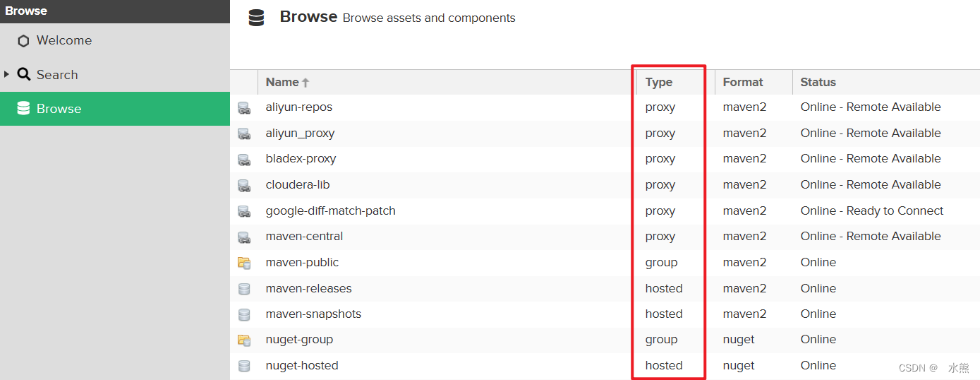Click the 'Browse assets and components' subtitle
The height and width of the screenshot is (380, 980).
click(429, 18)
